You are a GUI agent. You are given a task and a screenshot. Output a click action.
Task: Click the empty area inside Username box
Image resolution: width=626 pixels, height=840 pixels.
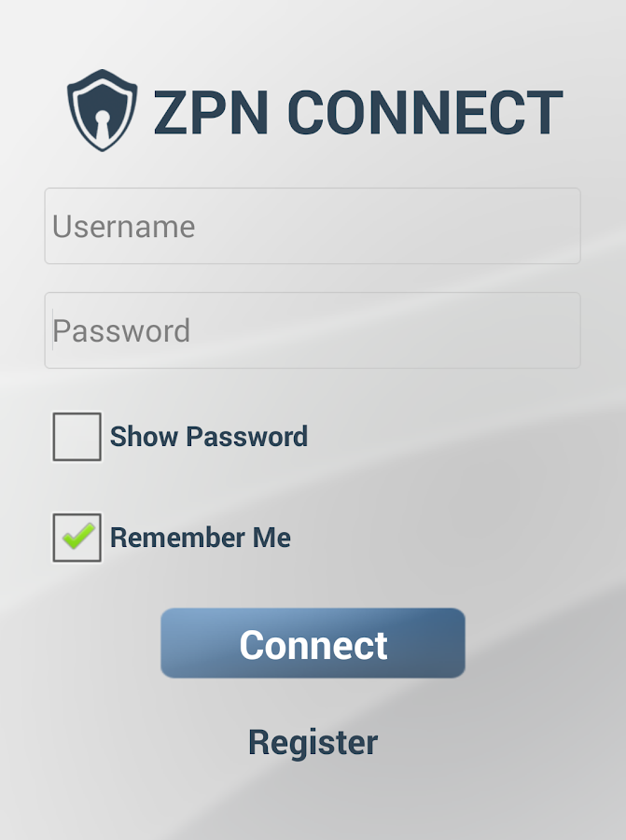click(x=385, y=226)
